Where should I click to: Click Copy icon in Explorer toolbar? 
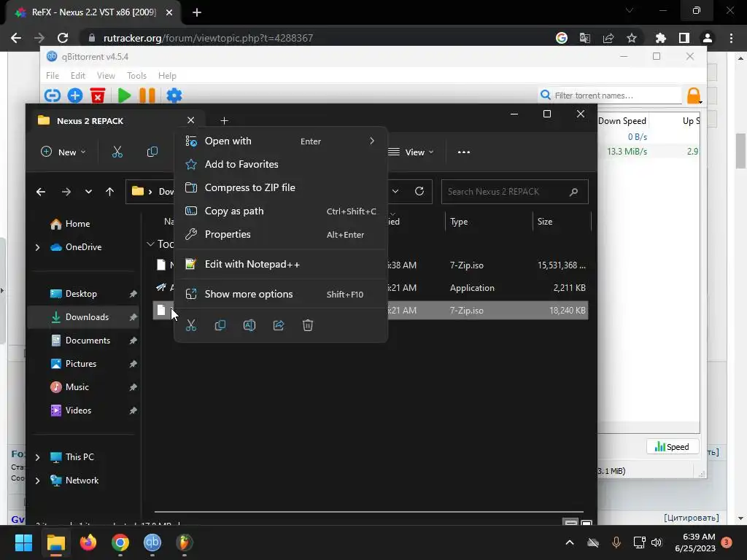point(152,152)
